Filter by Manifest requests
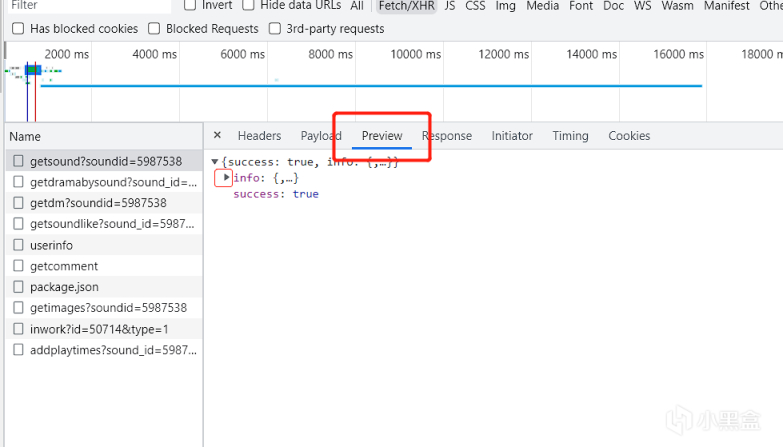 [727, 5]
